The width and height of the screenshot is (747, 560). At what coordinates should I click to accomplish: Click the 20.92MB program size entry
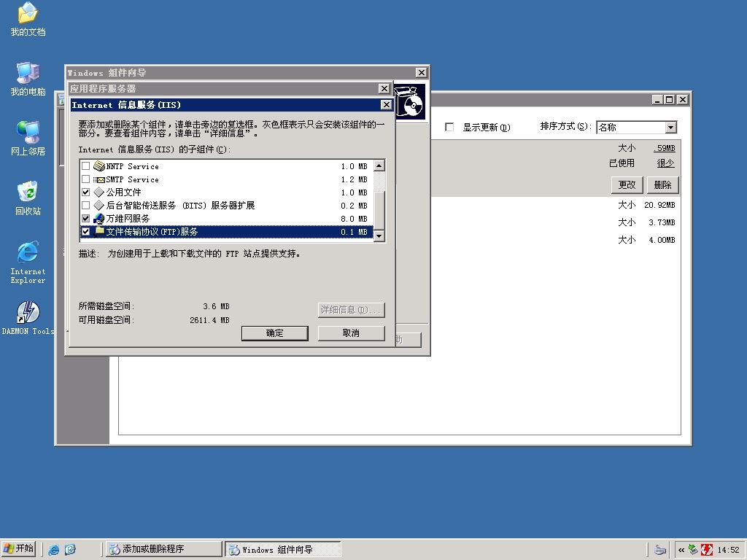[659, 205]
